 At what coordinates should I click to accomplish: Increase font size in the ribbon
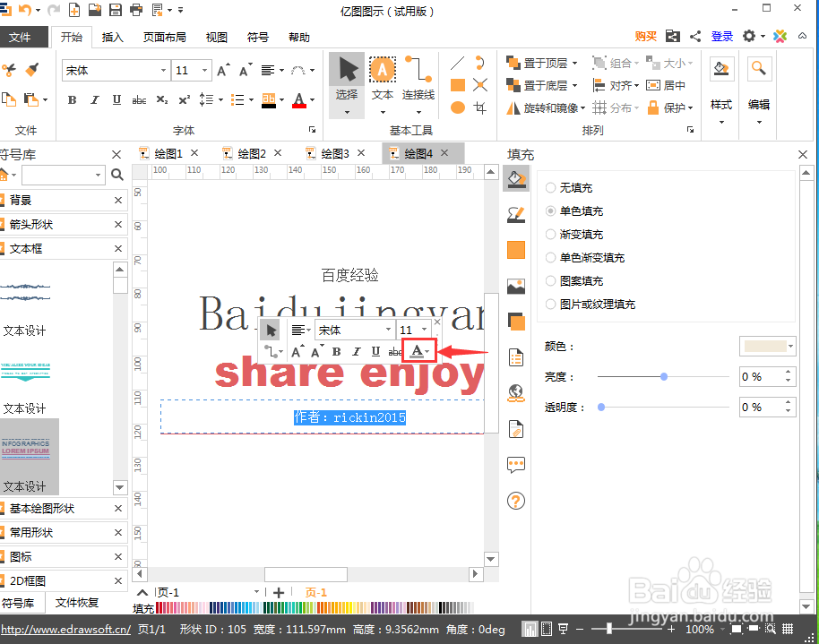(x=223, y=70)
